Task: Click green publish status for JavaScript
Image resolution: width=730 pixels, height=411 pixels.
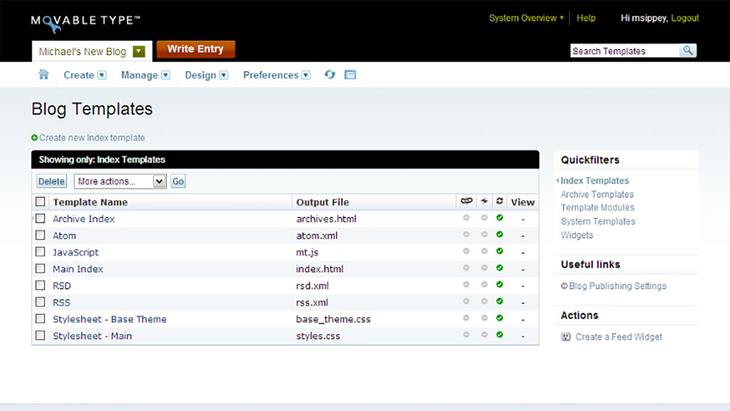Action: [500, 251]
